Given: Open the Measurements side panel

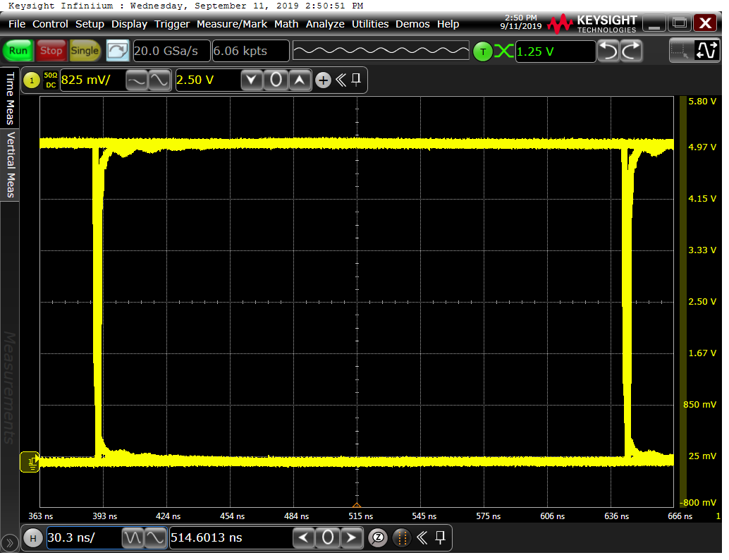Looking at the screenshot, I should click(x=10, y=387).
